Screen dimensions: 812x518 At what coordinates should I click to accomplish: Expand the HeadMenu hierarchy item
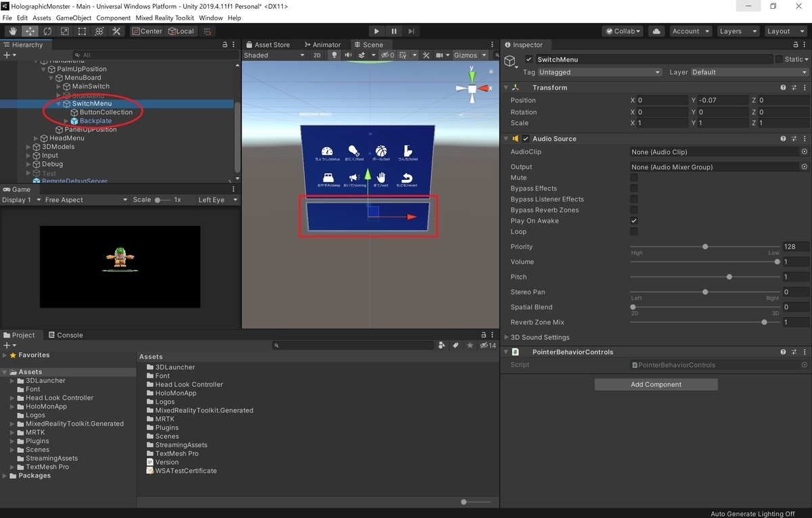(37, 138)
